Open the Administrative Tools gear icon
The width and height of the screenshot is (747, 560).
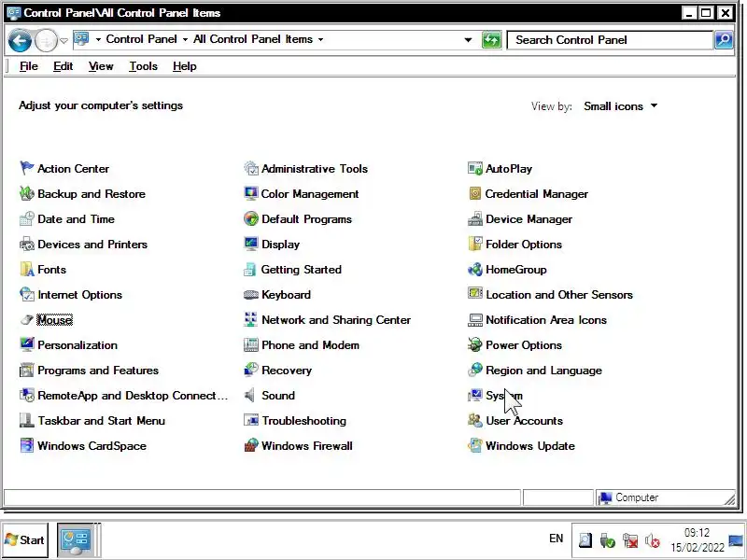tap(250, 168)
